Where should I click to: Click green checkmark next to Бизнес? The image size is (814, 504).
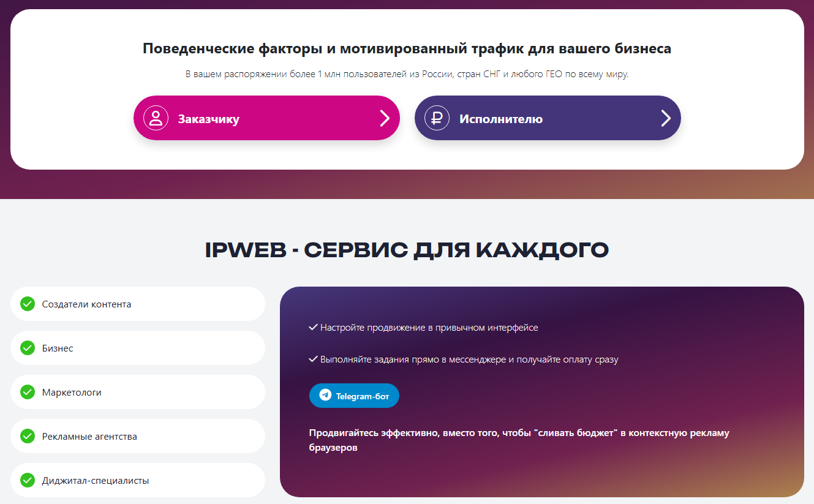coord(28,348)
